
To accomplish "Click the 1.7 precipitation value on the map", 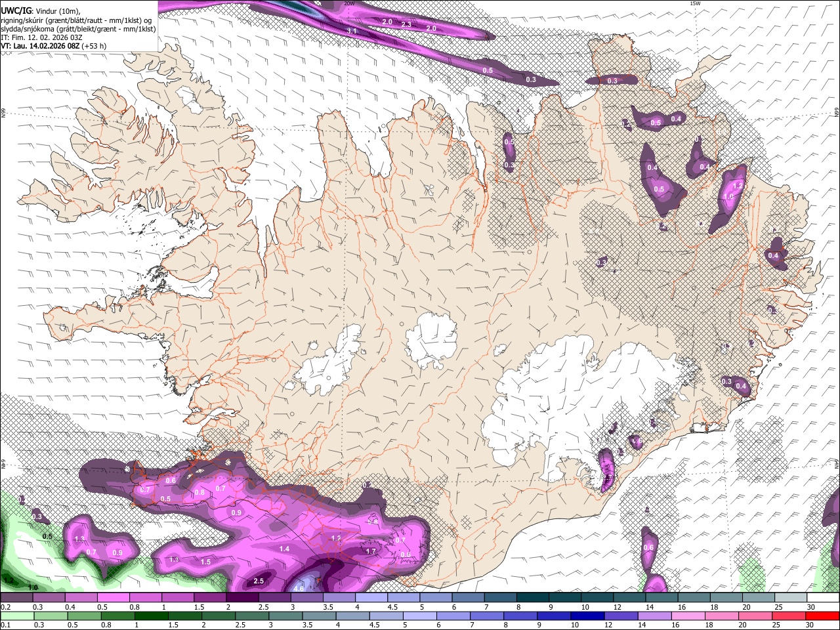I will pyautogui.click(x=371, y=552).
